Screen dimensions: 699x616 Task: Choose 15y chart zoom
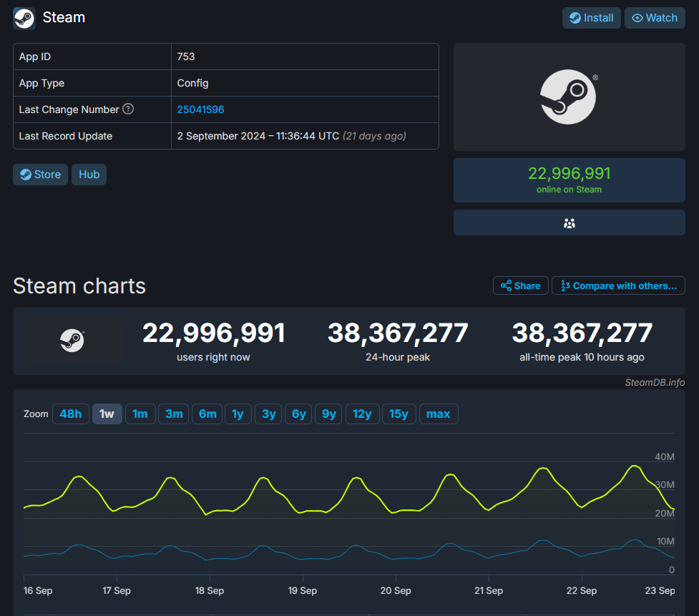(x=399, y=414)
